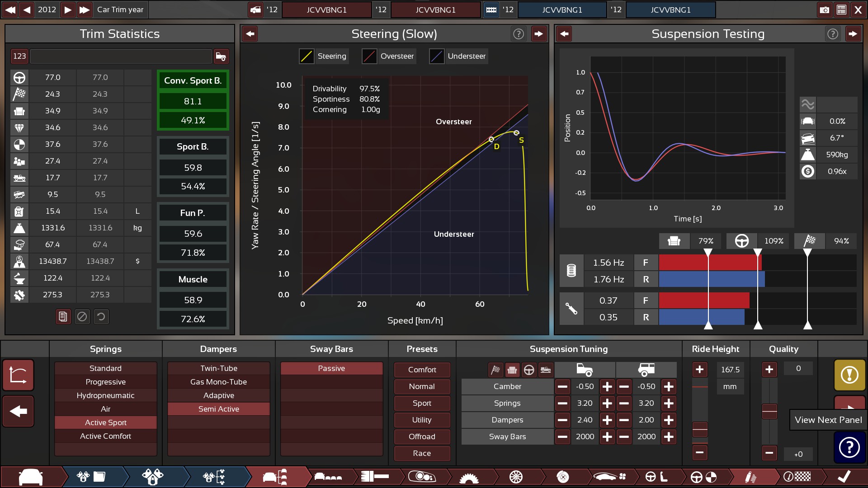The height and width of the screenshot is (488, 868).
Task: Toggle the 123 numeric stats mode
Action: 19,56
